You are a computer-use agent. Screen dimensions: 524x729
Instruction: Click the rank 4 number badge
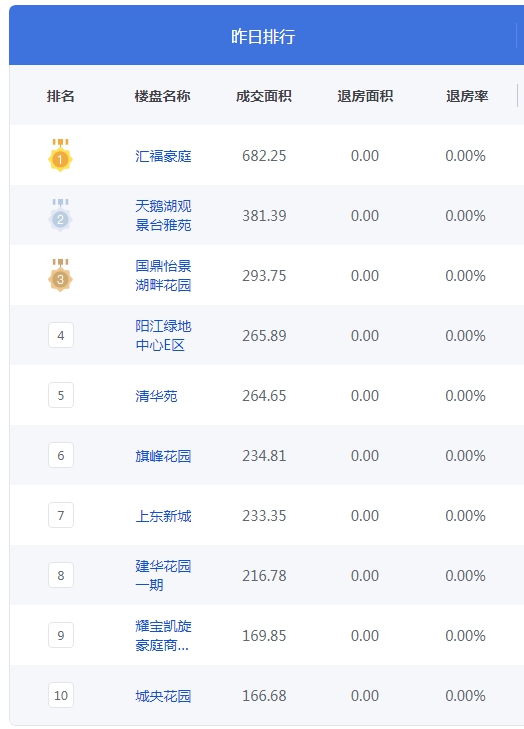[61, 335]
